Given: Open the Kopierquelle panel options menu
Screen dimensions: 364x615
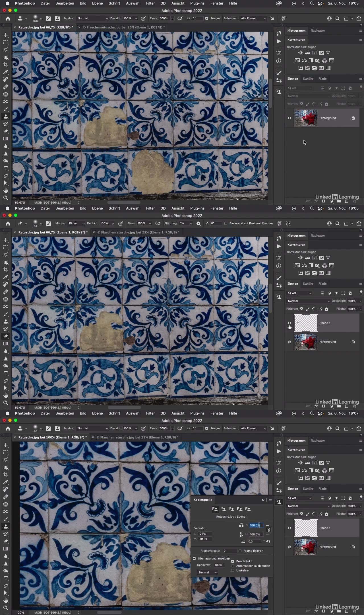Looking at the screenshot, I should (270, 500).
